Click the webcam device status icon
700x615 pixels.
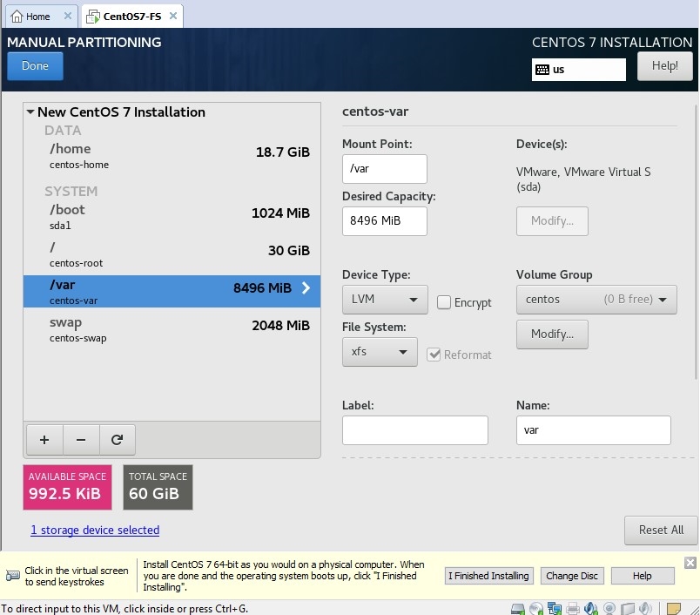[609, 609]
